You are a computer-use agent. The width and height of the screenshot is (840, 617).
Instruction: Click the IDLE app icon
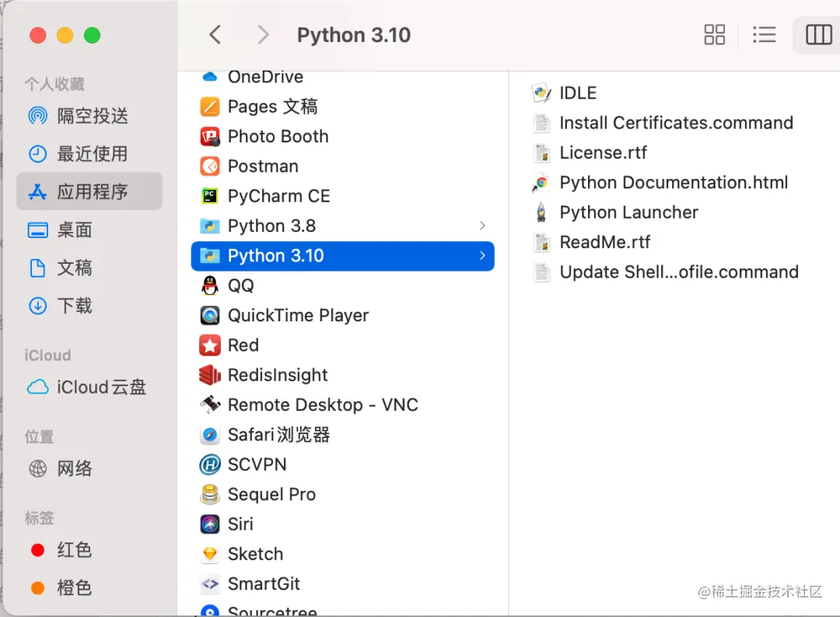541,93
